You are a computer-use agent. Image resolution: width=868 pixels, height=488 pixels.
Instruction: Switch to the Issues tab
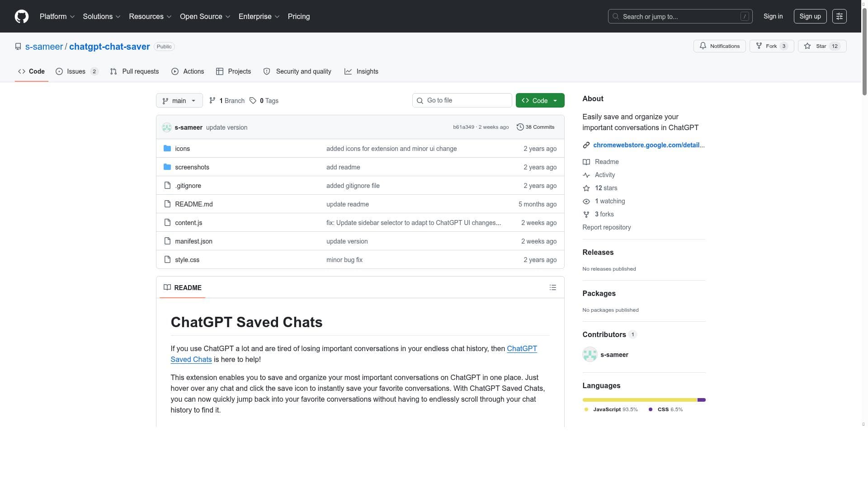point(77,71)
